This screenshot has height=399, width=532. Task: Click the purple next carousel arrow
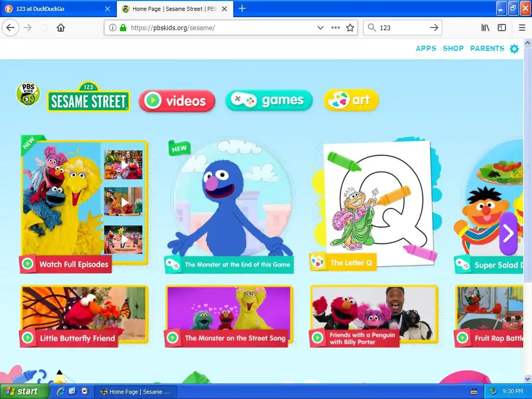coord(508,233)
